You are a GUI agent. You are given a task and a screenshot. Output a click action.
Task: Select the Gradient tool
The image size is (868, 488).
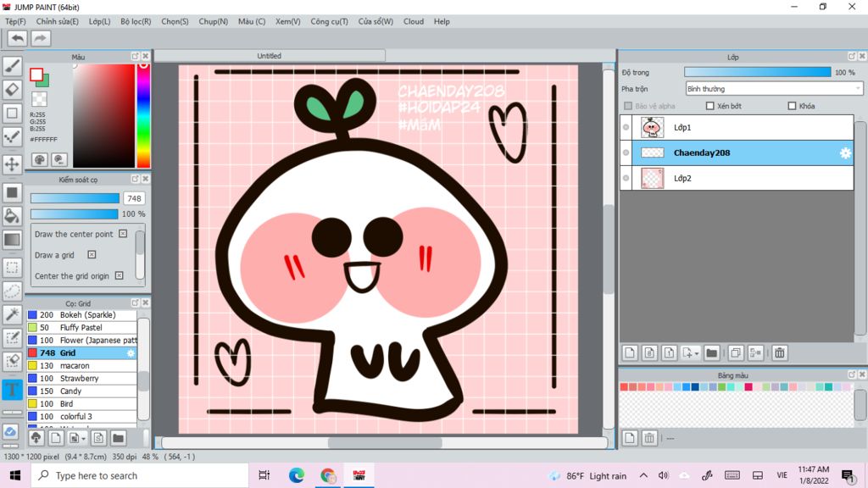pos(12,240)
